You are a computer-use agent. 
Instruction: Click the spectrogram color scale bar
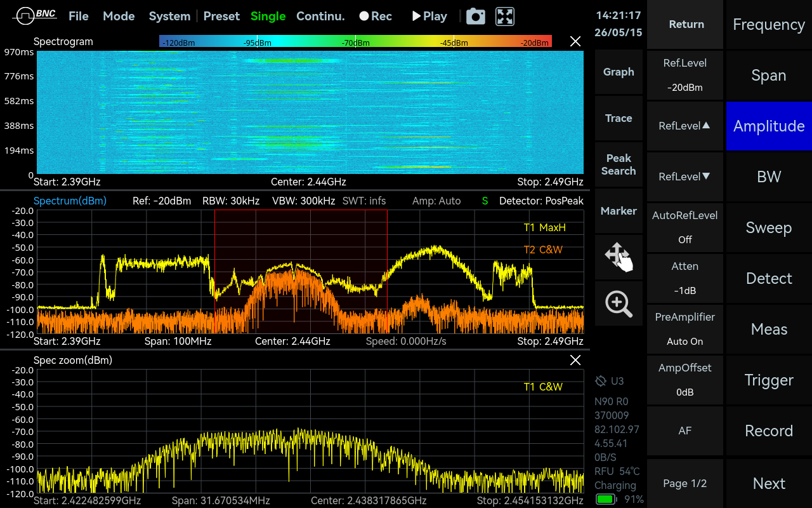coord(356,42)
